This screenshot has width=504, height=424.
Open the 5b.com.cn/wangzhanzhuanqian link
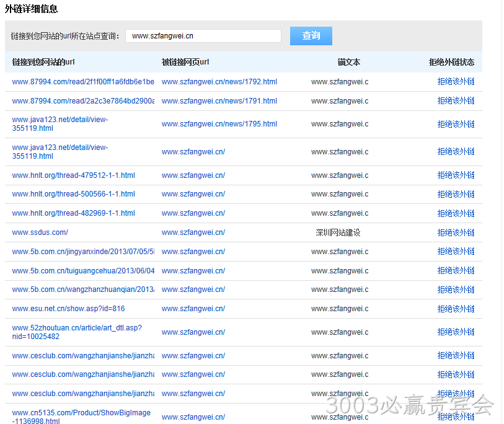point(83,289)
